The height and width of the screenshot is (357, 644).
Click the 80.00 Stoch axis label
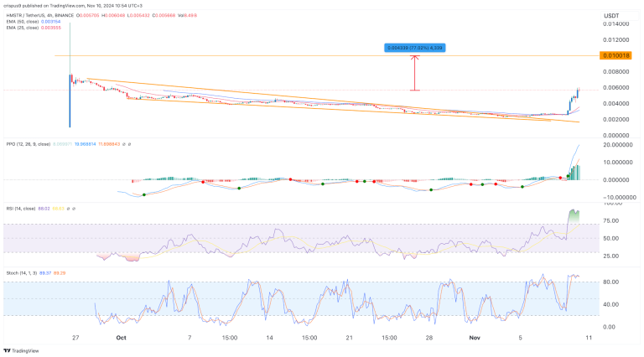pos(610,282)
